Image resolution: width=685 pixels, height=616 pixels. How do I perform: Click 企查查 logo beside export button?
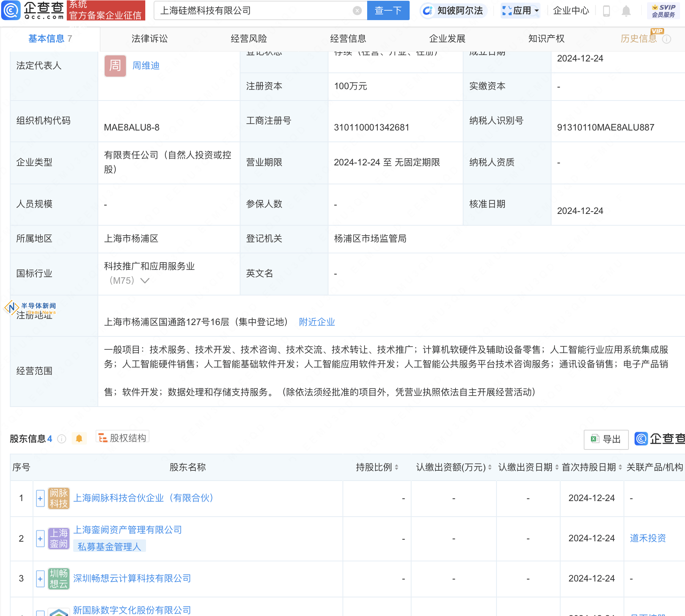[660, 439]
